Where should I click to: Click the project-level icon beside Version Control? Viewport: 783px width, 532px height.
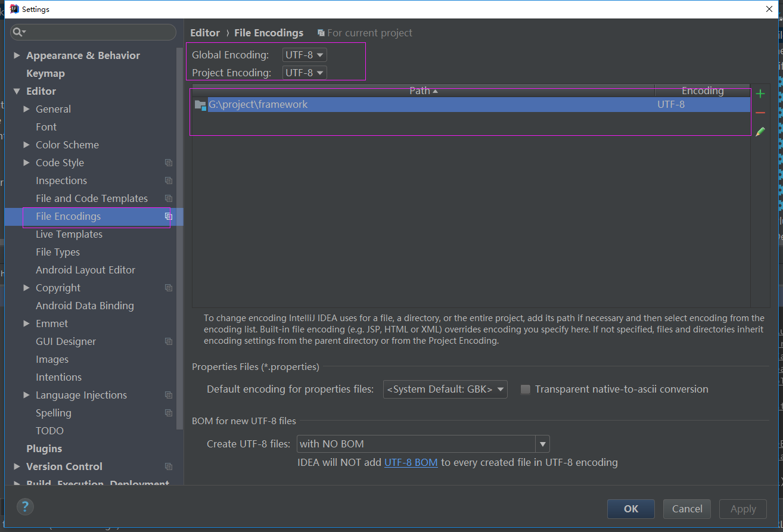169,466
